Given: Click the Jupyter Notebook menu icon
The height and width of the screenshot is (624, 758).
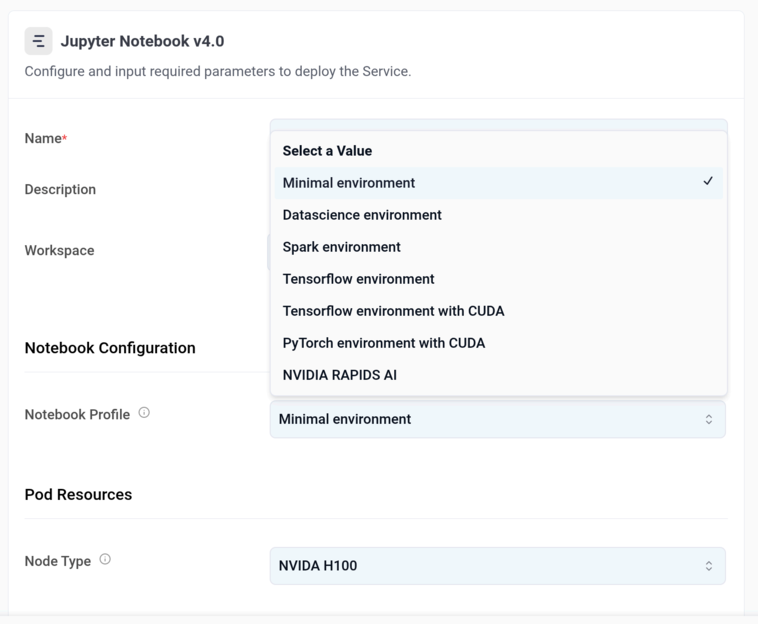Looking at the screenshot, I should point(38,41).
